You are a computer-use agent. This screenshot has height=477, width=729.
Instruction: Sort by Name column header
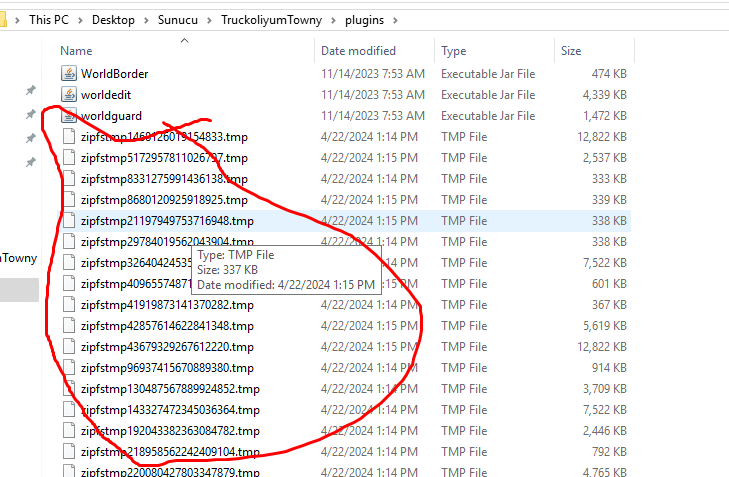(x=76, y=51)
